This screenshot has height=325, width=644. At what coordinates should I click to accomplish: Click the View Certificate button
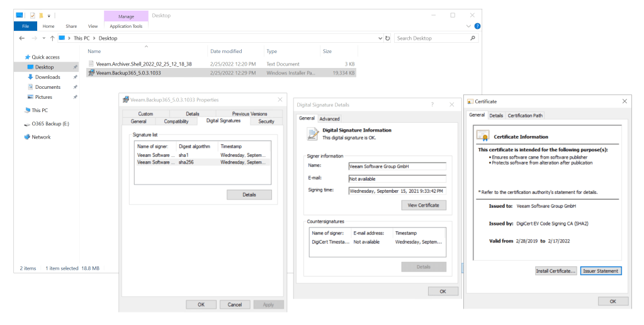point(424,205)
